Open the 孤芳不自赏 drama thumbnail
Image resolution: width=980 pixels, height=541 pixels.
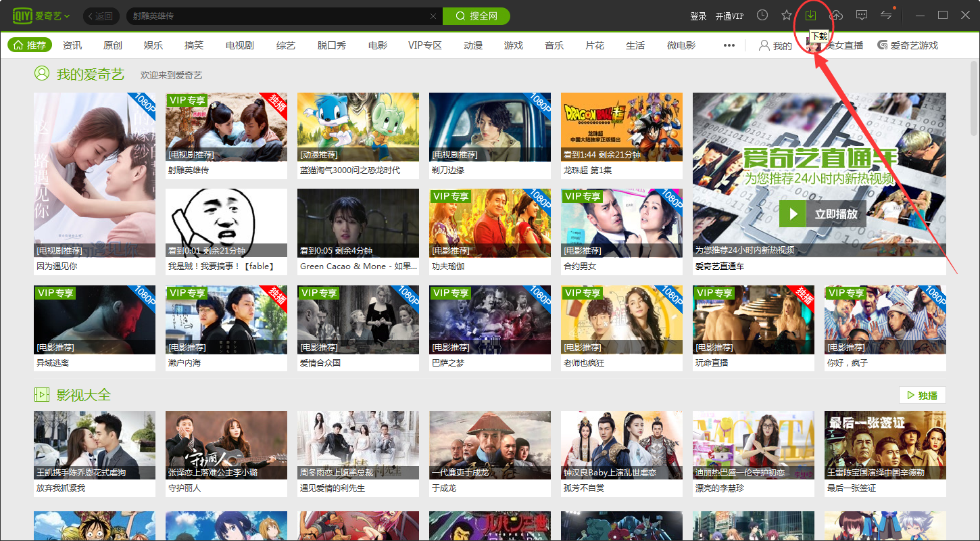(x=622, y=445)
